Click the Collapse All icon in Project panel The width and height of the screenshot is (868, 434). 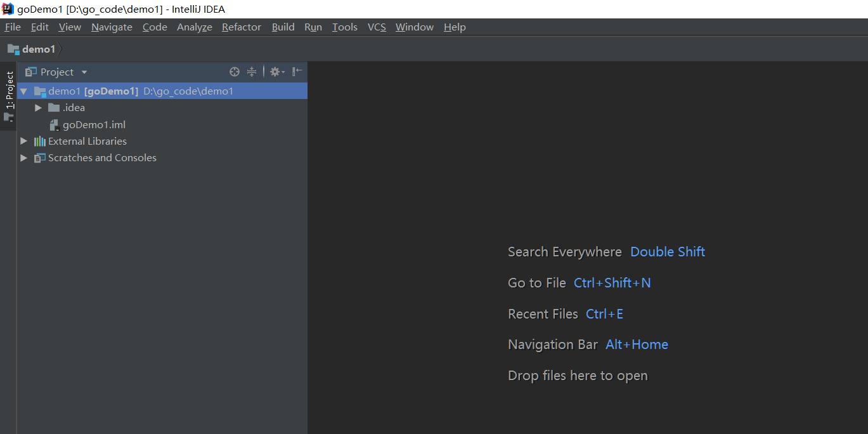point(252,72)
